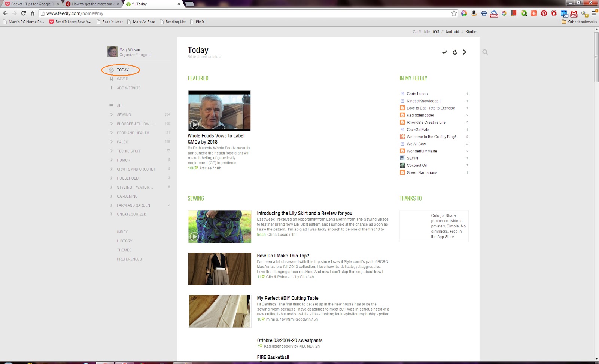
Task: Open the Themes page
Action: point(124,250)
